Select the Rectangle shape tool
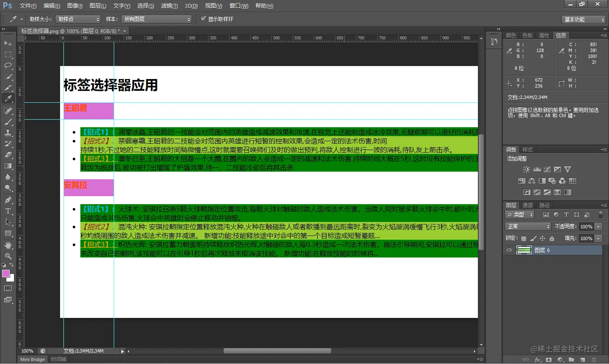609x364 pixels. pos(8,233)
